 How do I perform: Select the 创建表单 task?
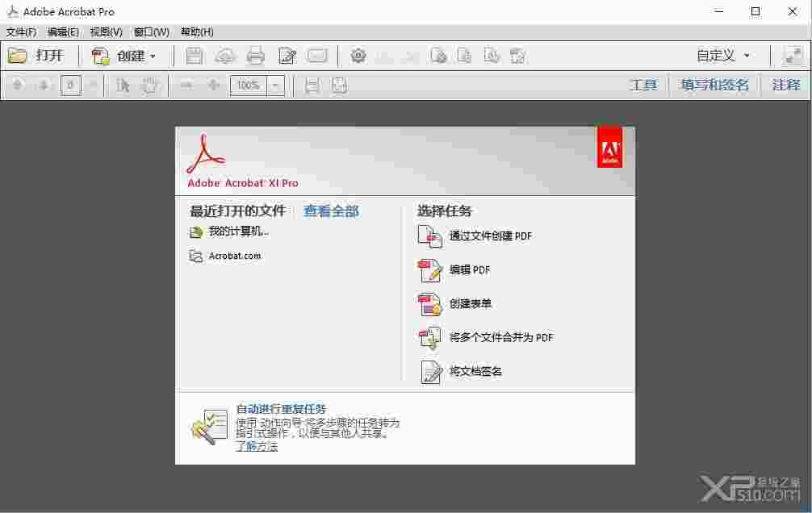[471, 304]
